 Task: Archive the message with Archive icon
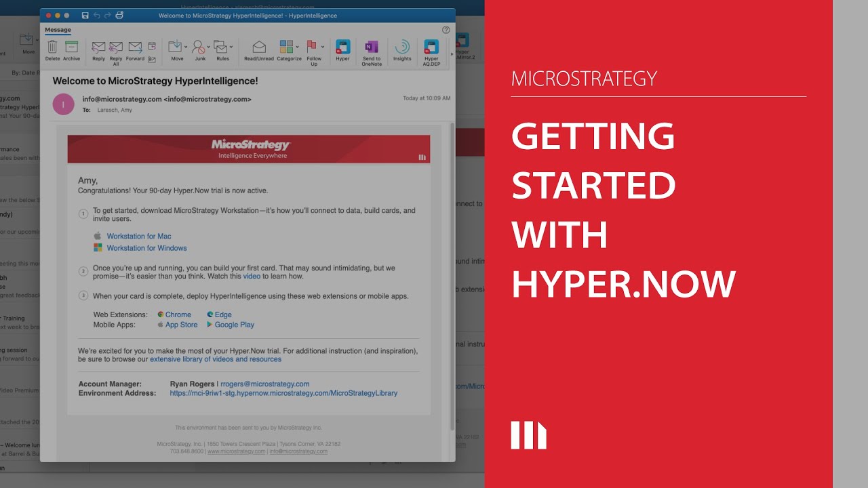click(71, 47)
